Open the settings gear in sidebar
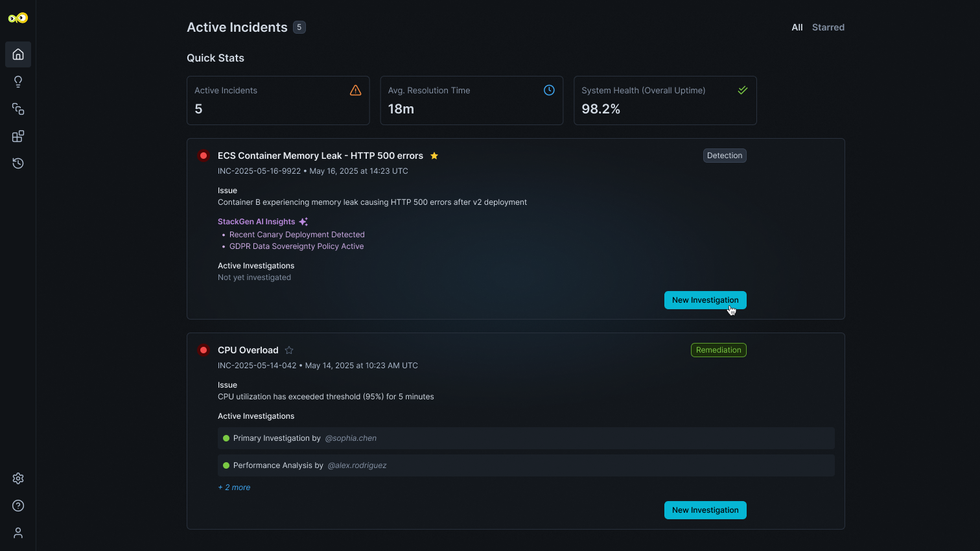 click(18, 478)
